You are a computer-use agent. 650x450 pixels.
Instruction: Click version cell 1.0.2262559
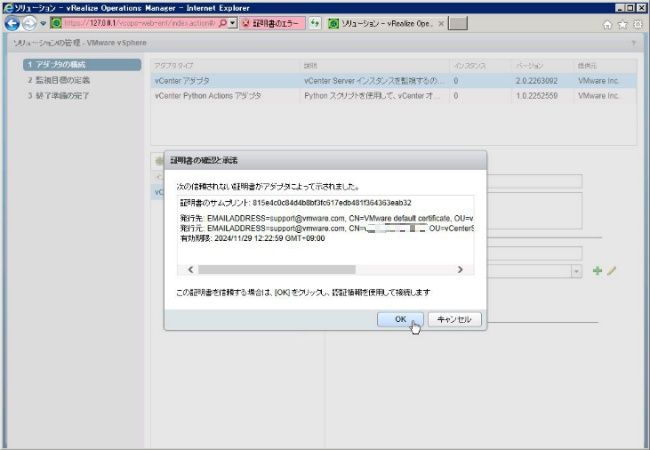537,96
